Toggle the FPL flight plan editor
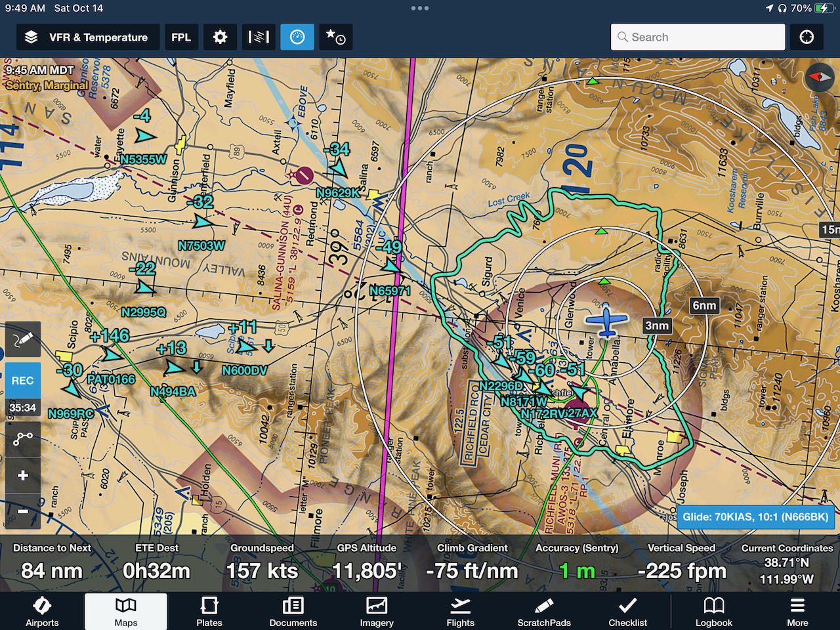 pos(181,37)
